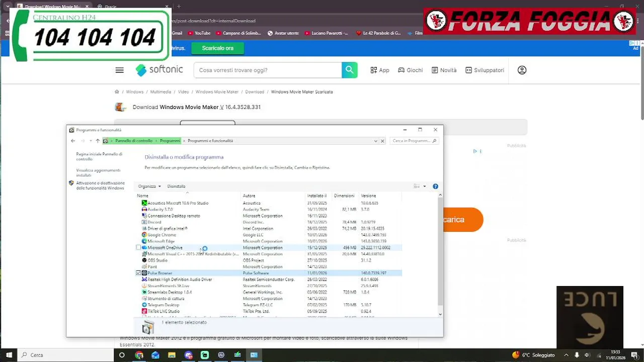Open the App section on Softonic

tap(380, 70)
